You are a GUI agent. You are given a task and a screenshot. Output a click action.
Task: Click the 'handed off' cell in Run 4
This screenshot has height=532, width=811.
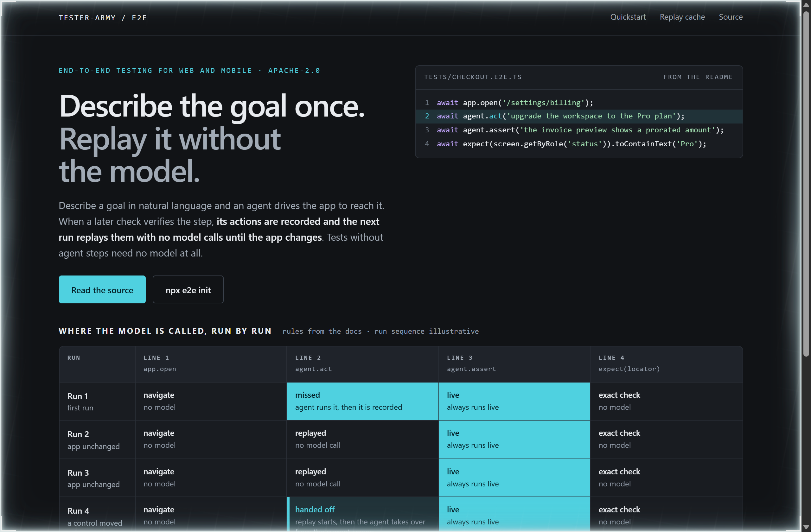(362, 515)
